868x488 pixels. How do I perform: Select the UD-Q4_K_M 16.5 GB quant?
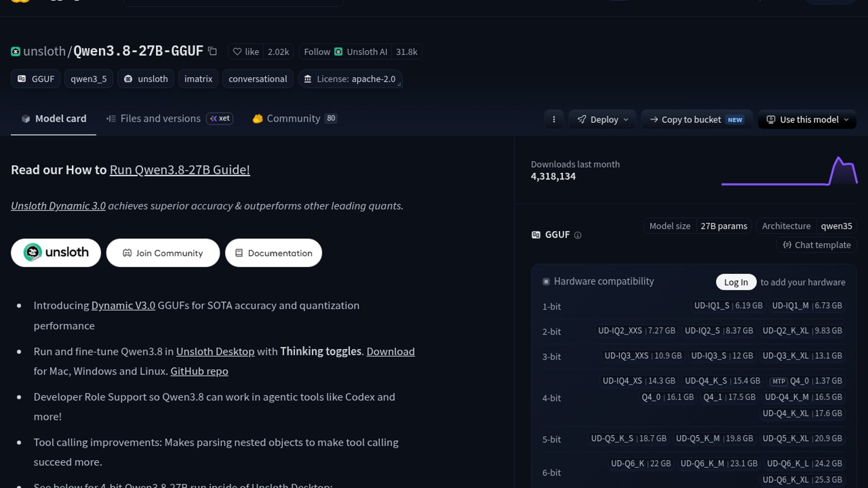coord(803,397)
